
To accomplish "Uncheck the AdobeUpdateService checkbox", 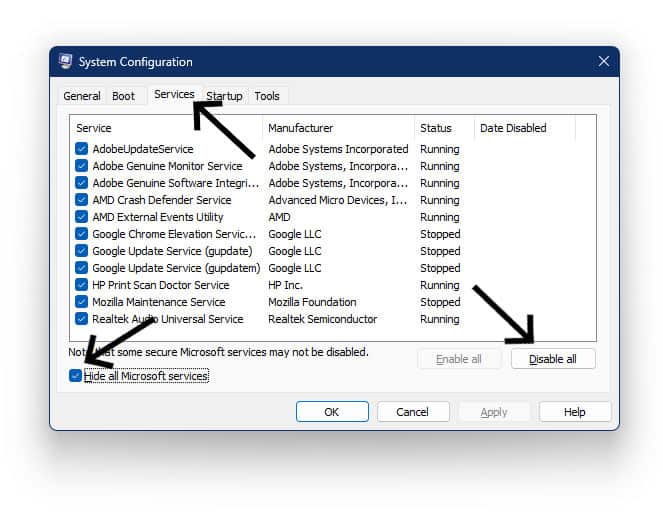I will point(81,149).
